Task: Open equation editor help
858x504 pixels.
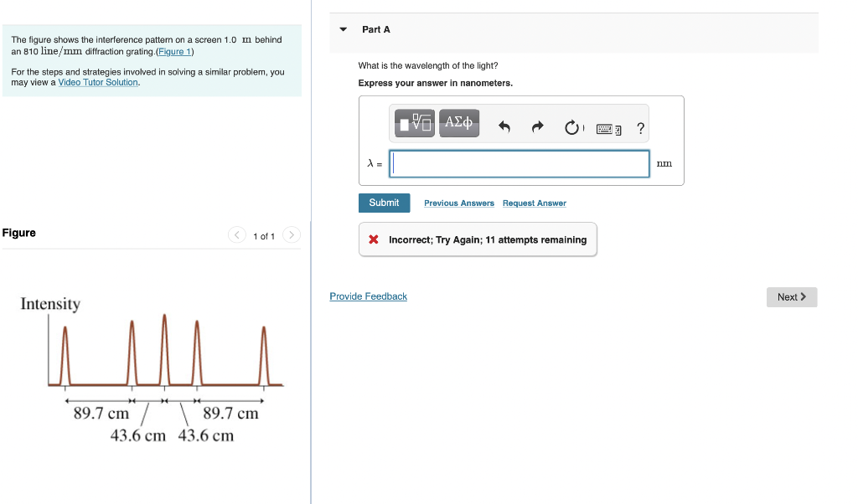Action: pos(640,127)
